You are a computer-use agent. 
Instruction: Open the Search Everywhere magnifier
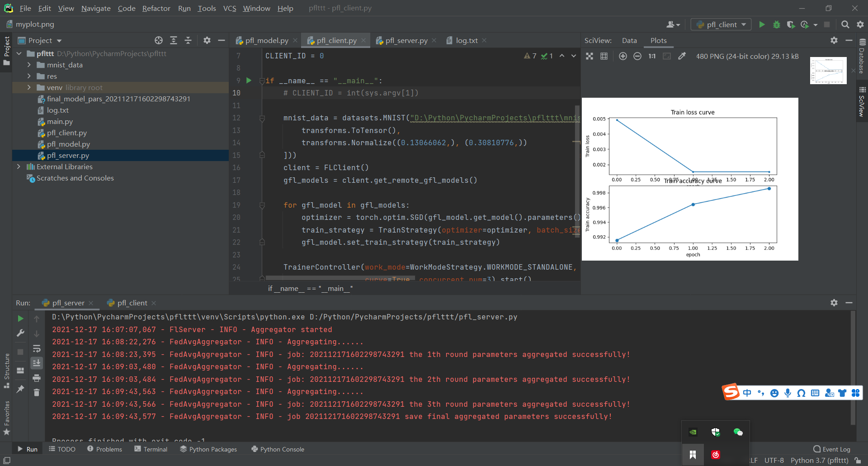tap(845, 24)
